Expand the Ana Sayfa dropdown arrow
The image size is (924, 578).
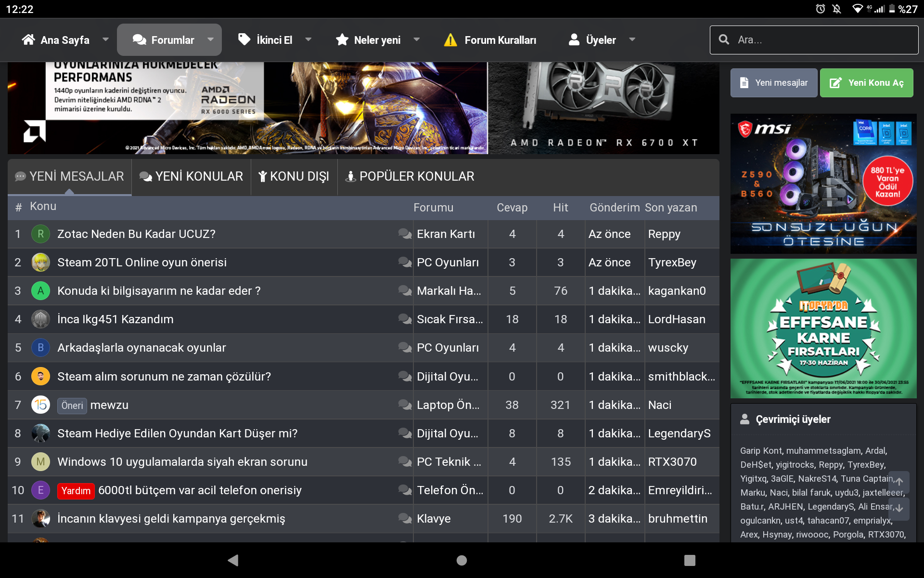pos(105,39)
